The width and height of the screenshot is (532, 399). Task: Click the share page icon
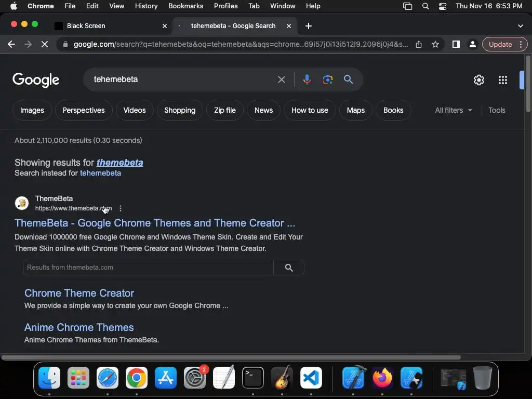[x=419, y=44]
